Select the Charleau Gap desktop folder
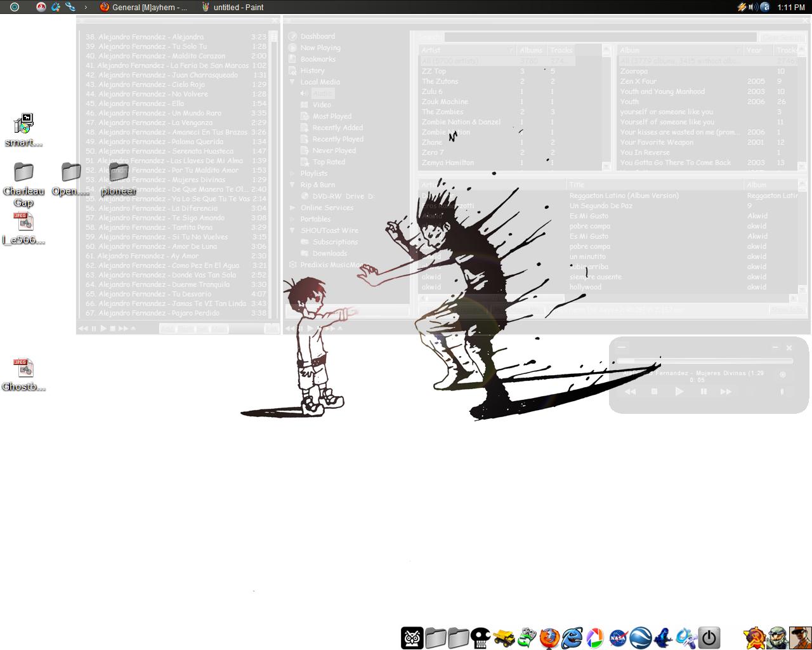This screenshot has height=650, width=812. click(x=23, y=184)
